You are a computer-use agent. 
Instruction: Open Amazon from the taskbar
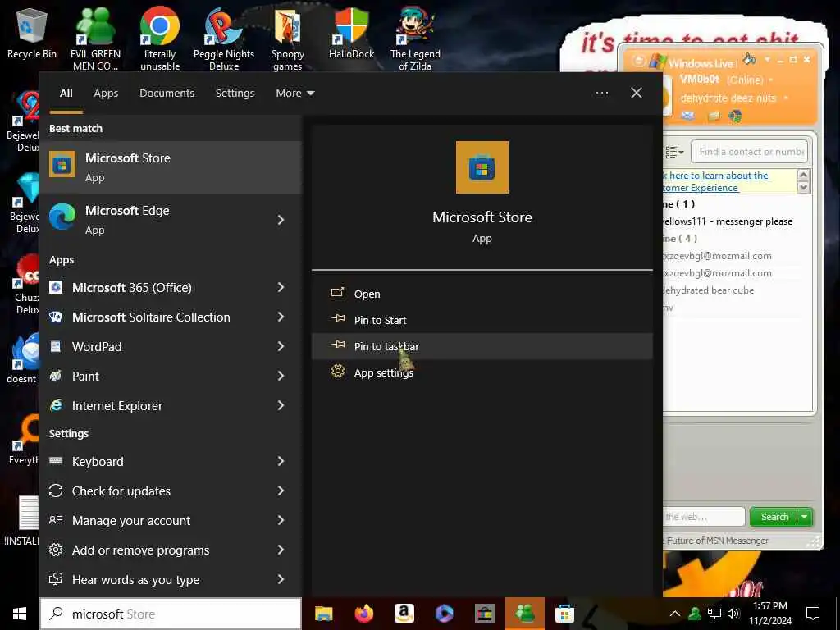click(x=404, y=614)
